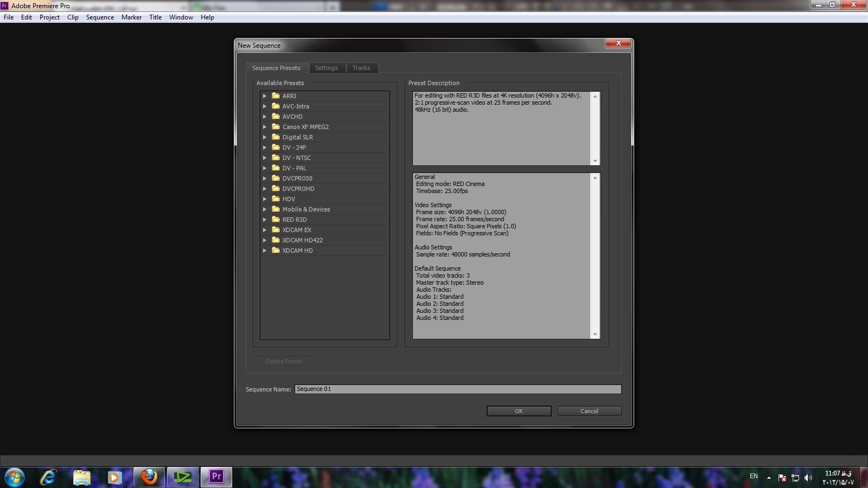Image resolution: width=868 pixels, height=488 pixels.
Task: Open the Edit menu
Action: [27, 17]
